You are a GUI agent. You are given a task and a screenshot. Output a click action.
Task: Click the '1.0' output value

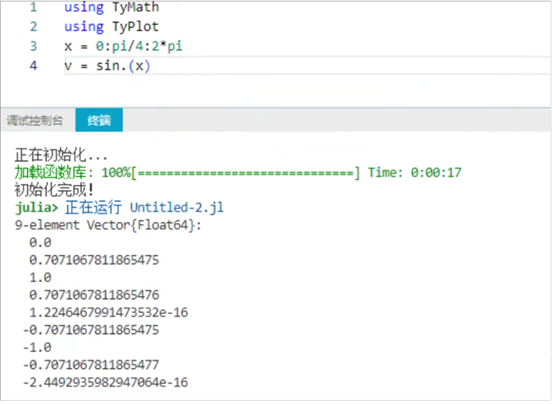pos(40,277)
